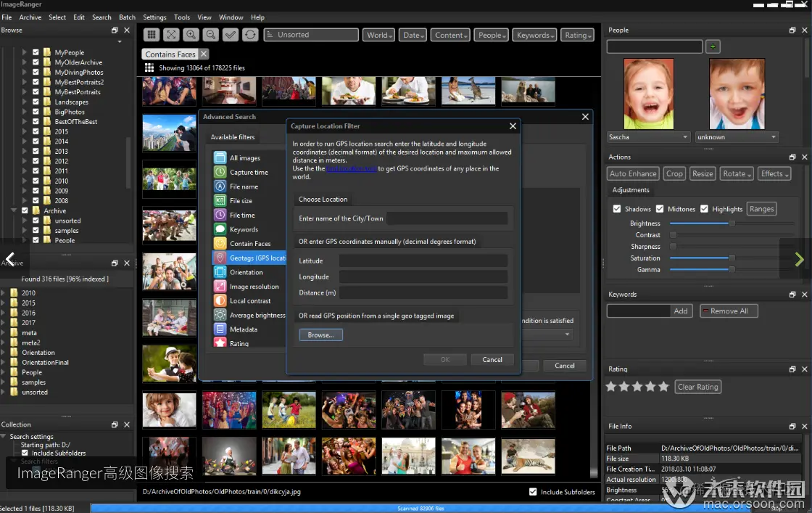
Task: Open the Window menu
Action: (231, 17)
